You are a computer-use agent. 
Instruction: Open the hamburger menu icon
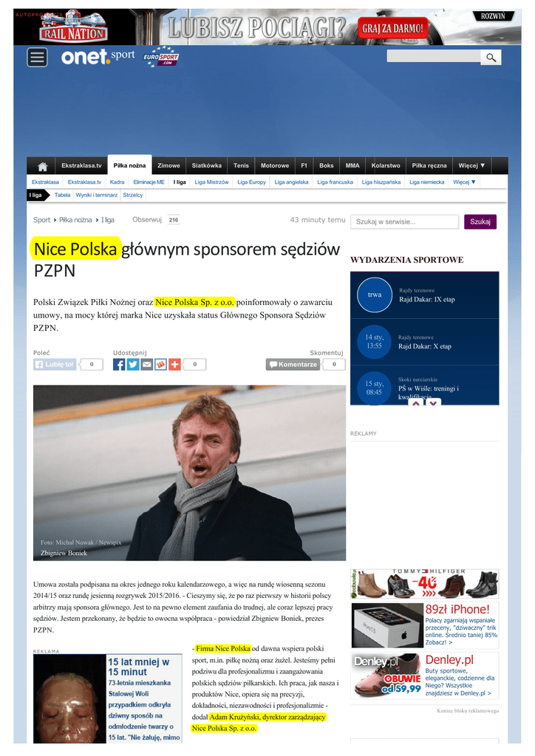coord(37,58)
